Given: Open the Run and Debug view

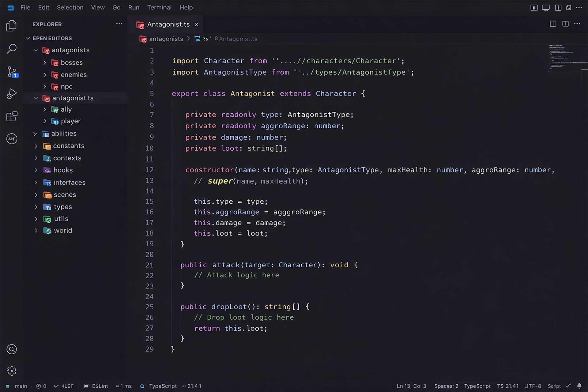Looking at the screenshot, I should [11, 94].
